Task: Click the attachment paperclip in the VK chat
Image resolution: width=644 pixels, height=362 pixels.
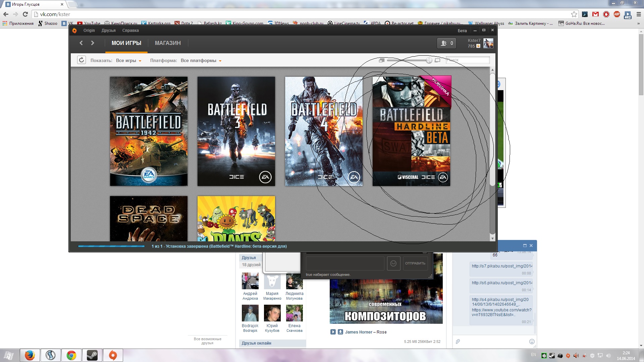Action: [x=458, y=341]
